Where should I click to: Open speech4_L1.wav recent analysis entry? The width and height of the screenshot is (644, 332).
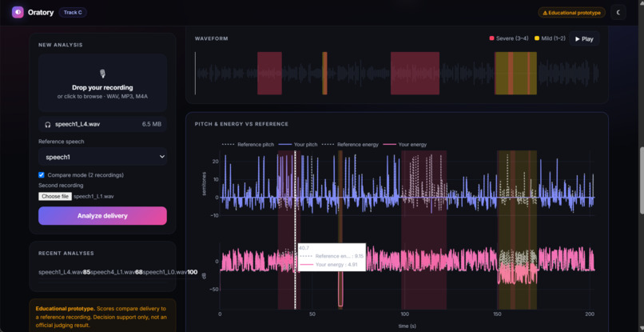pos(117,272)
